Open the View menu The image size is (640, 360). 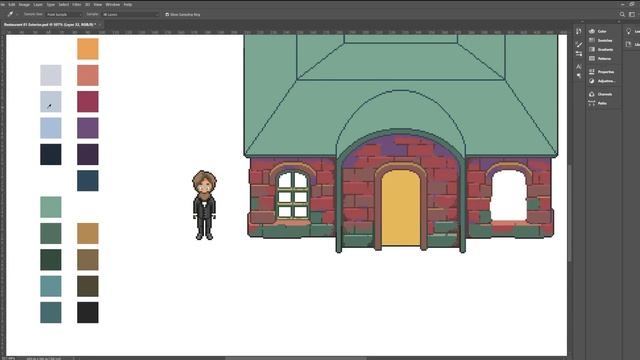coord(98,4)
